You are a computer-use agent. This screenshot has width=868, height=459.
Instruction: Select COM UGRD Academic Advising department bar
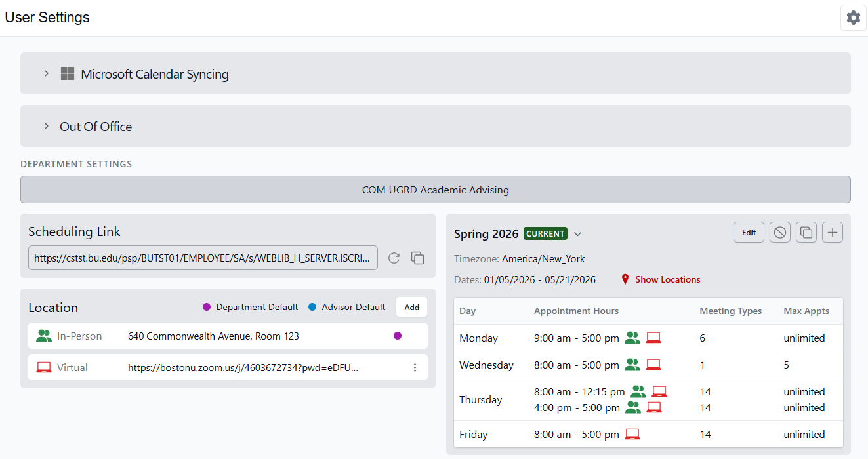point(436,190)
